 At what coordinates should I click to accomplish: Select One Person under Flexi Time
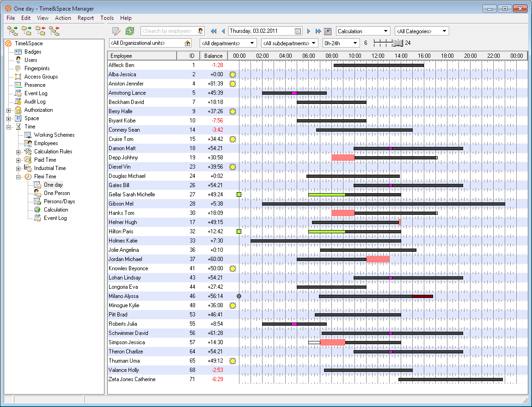tap(57, 193)
